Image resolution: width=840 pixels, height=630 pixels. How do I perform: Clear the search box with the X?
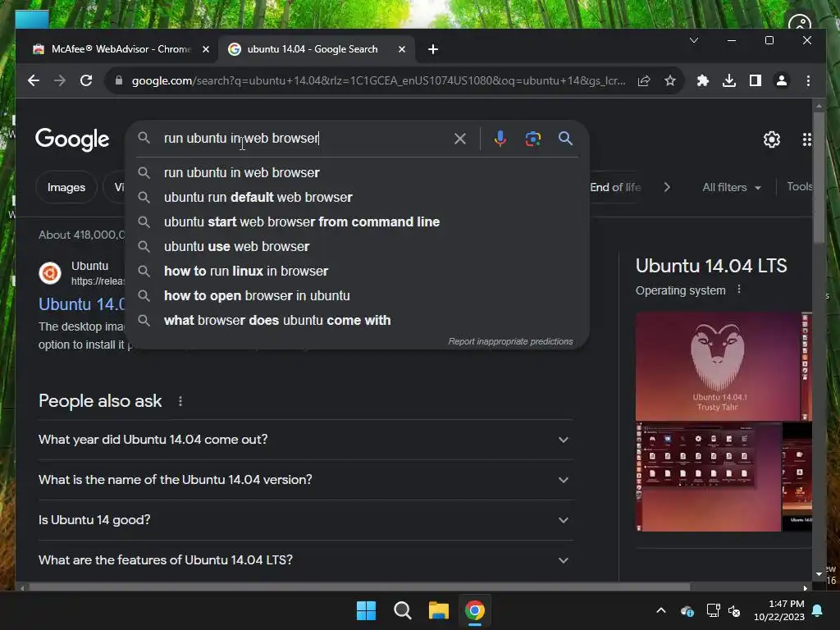pos(459,139)
